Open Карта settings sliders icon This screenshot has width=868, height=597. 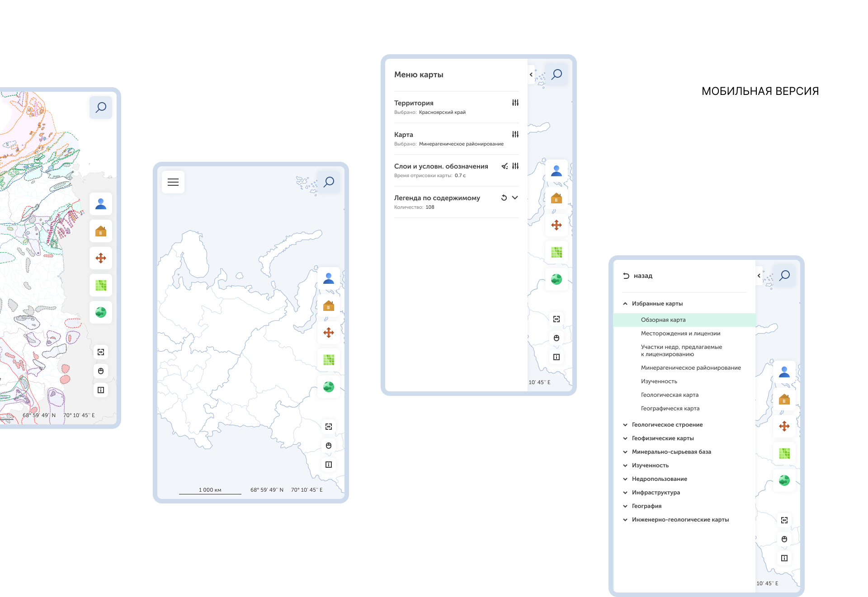point(515,135)
